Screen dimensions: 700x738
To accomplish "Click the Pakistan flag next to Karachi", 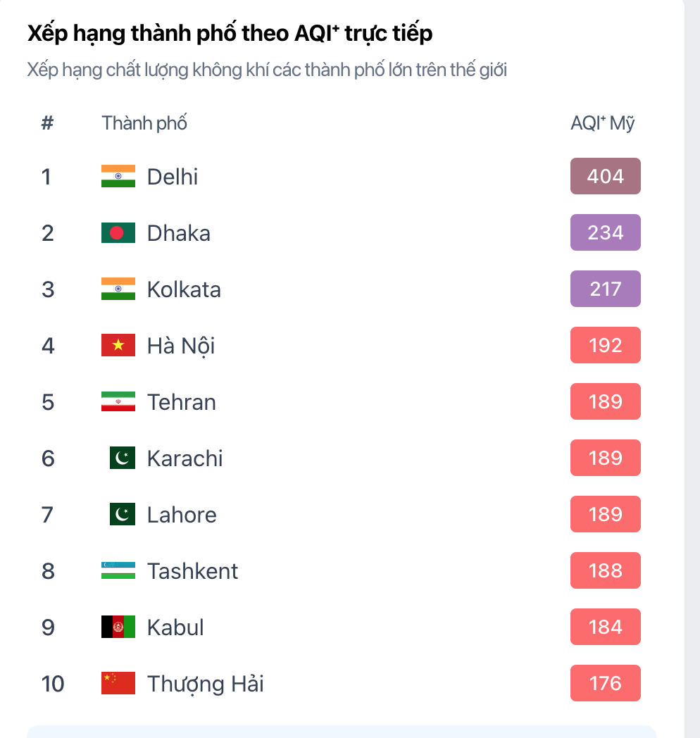I will coord(122,458).
